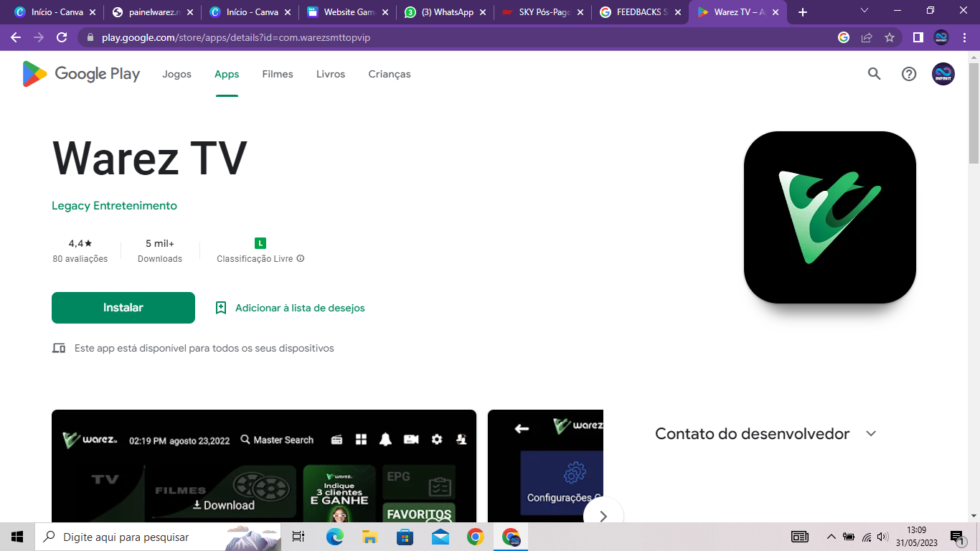Viewport: 980px width, 551px height.
Task: Click the 5 mil+ Downloads text
Action: pyautogui.click(x=160, y=250)
